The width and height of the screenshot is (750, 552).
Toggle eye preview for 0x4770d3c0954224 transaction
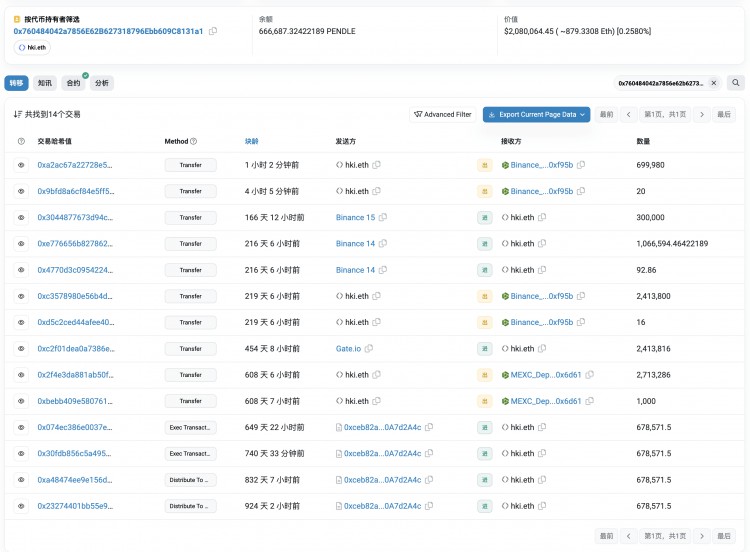click(x=21, y=270)
